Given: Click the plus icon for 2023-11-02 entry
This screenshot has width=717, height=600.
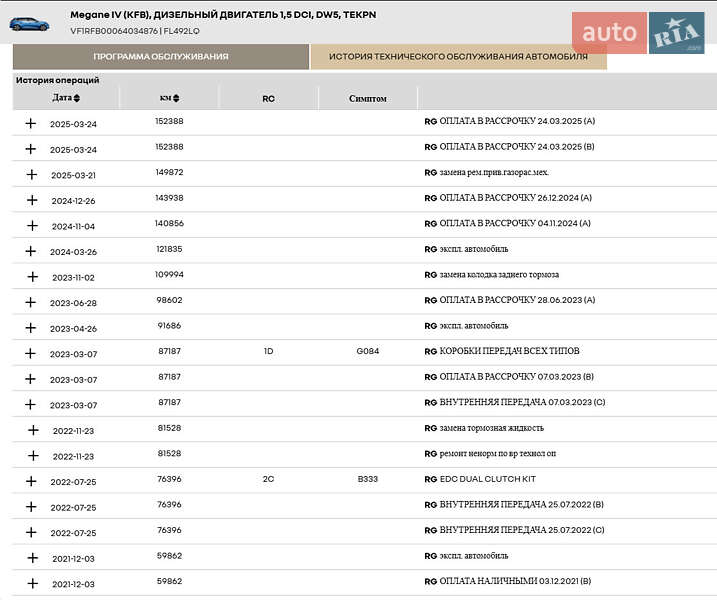Looking at the screenshot, I should point(31,276).
